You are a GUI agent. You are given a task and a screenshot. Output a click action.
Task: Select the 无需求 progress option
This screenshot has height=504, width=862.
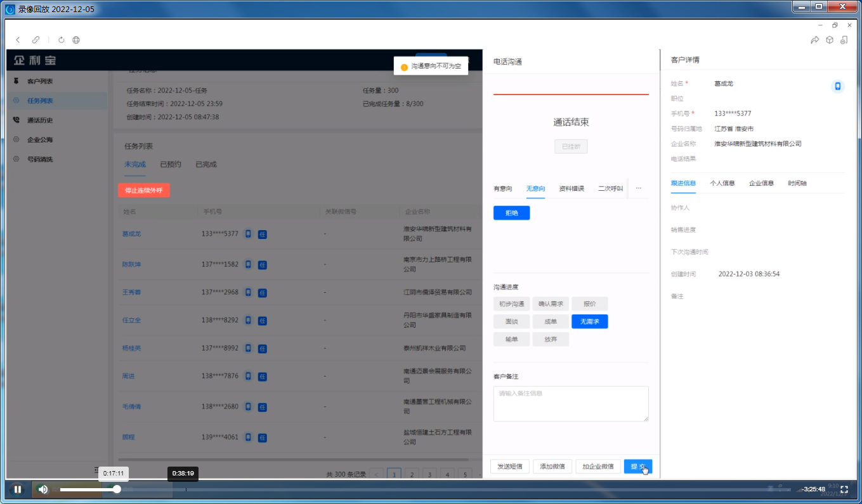589,321
